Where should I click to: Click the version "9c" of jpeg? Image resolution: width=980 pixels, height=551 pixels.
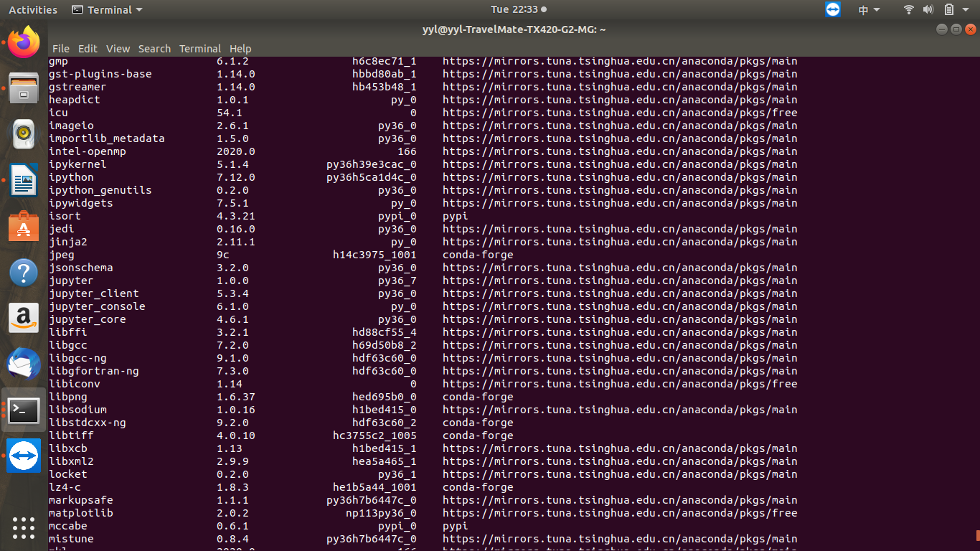(223, 255)
